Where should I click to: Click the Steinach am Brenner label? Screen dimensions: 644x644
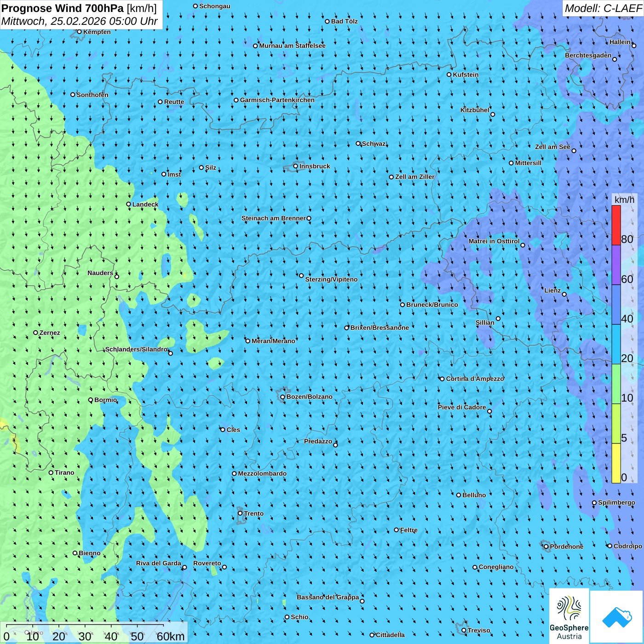274,218
